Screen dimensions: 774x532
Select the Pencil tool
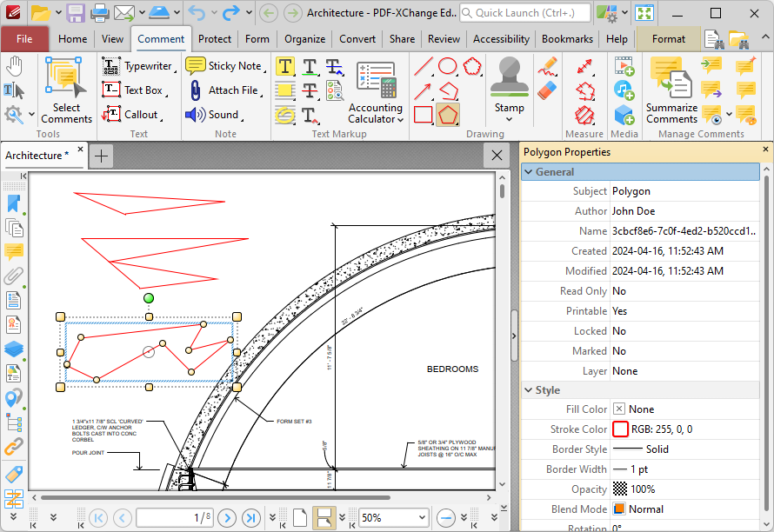point(548,66)
